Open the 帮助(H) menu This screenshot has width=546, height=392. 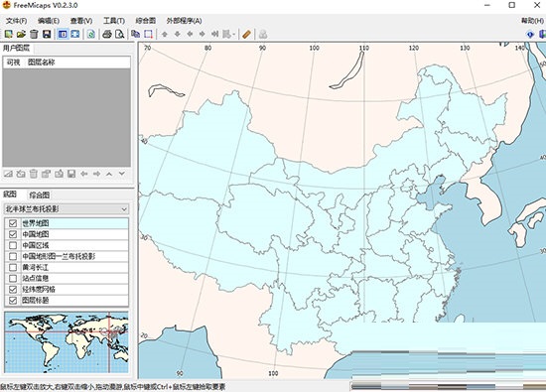point(532,21)
